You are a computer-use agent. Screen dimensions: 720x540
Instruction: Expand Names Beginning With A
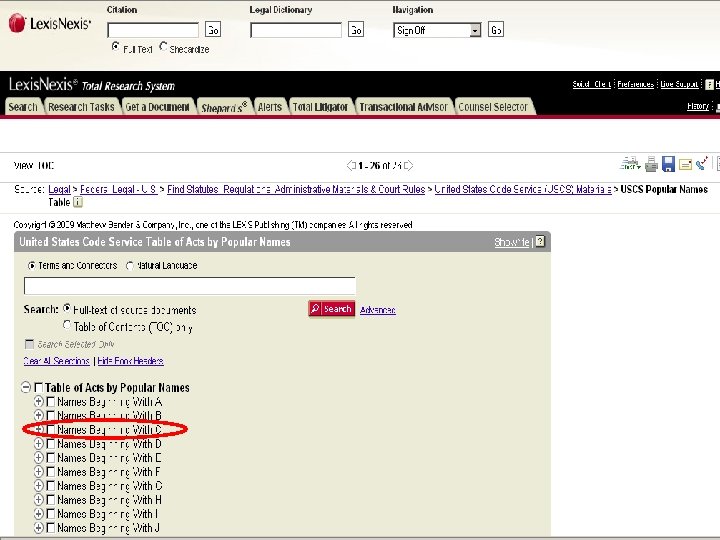(x=39, y=401)
